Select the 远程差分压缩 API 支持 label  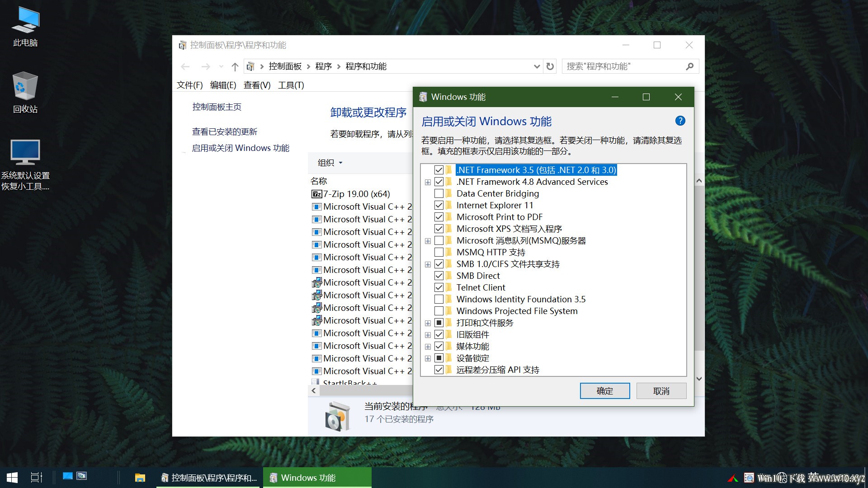498,370
